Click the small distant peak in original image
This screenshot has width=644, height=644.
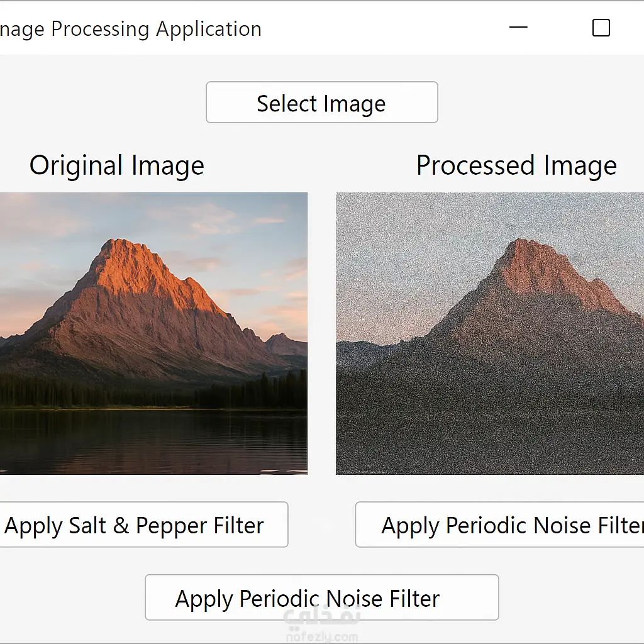[284, 343]
